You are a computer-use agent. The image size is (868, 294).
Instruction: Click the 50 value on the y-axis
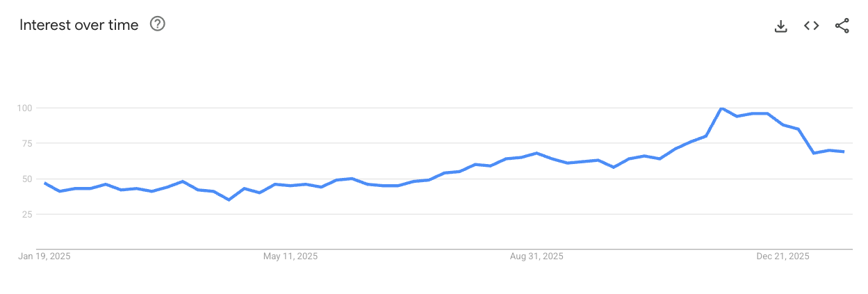27,179
